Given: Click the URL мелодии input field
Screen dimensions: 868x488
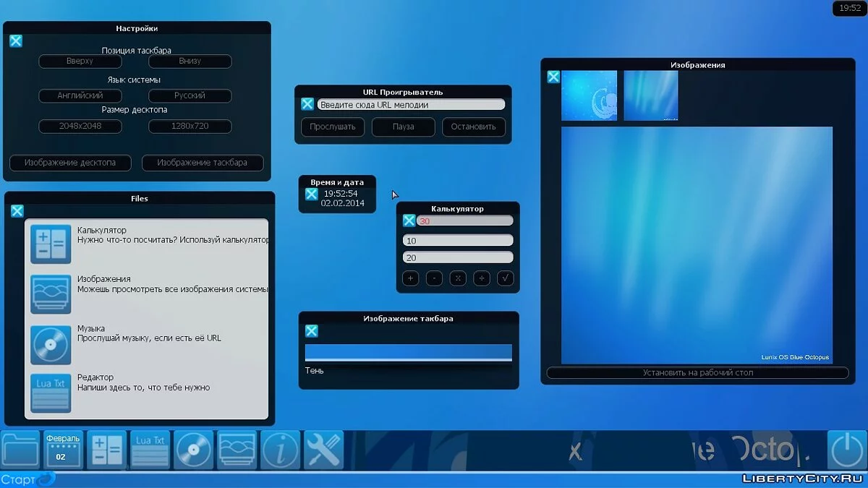Looking at the screenshot, I should [410, 103].
